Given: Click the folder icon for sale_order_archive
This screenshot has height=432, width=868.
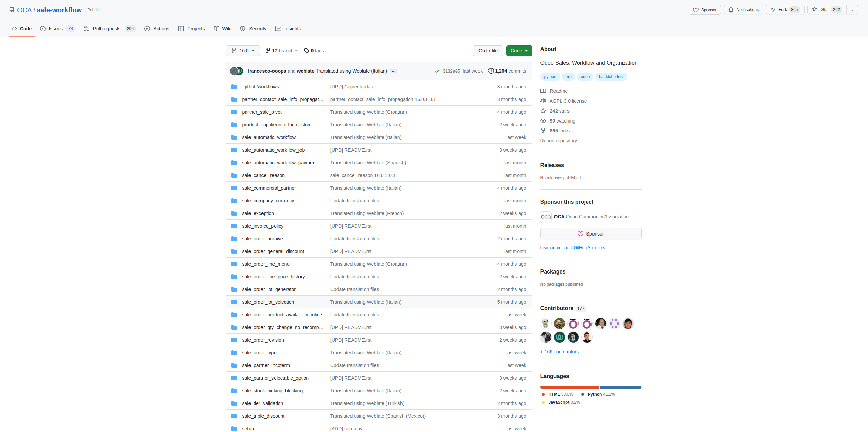Looking at the screenshot, I should point(234,239).
